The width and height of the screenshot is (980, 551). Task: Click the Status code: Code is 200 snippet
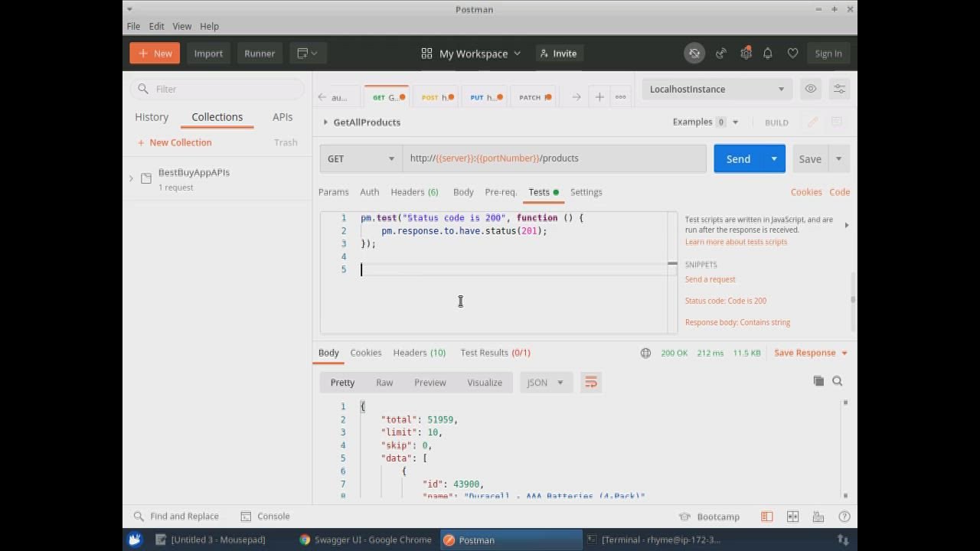tap(725, 301)
